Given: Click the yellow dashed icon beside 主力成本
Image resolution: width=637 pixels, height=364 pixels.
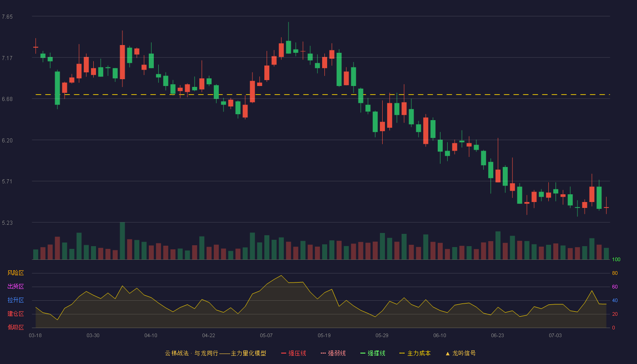Looking at the screenshot, I should [x=402, y=354].
